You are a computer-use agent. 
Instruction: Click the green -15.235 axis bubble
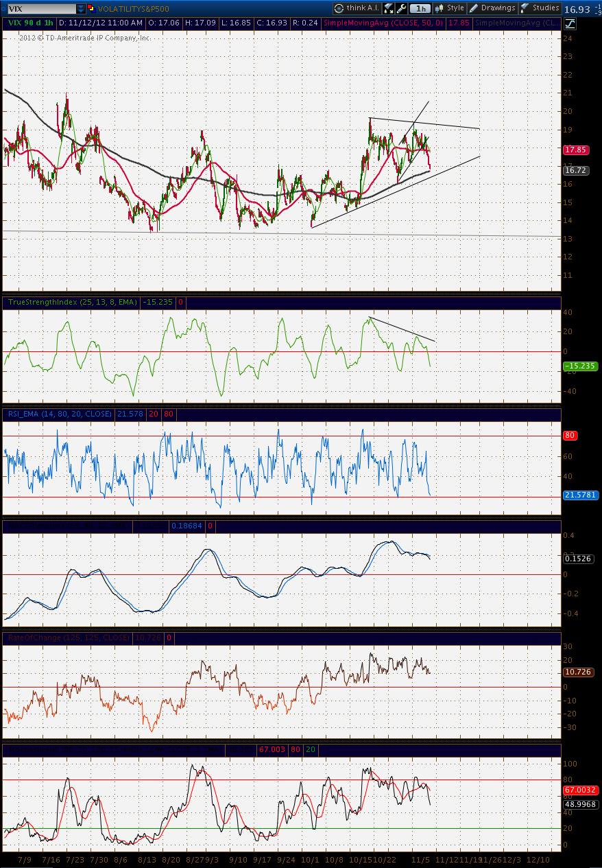[x=580, y=366]
